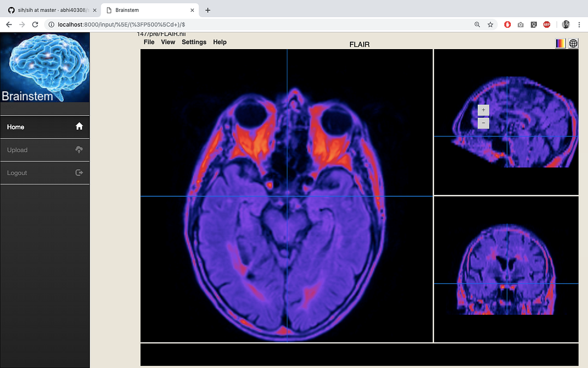This screenshot has height=368, width=588.
Task: Click the page reload icon
Action: click(x=35, y=24)
